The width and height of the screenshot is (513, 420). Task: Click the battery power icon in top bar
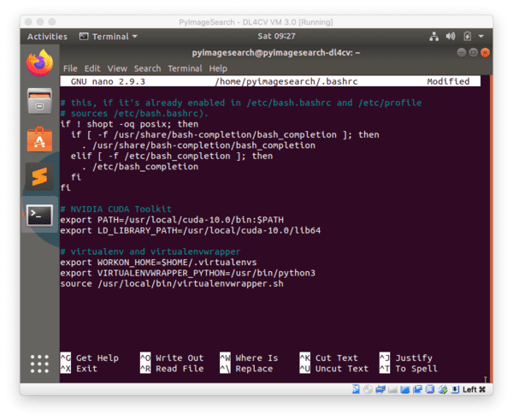[467, 36]
